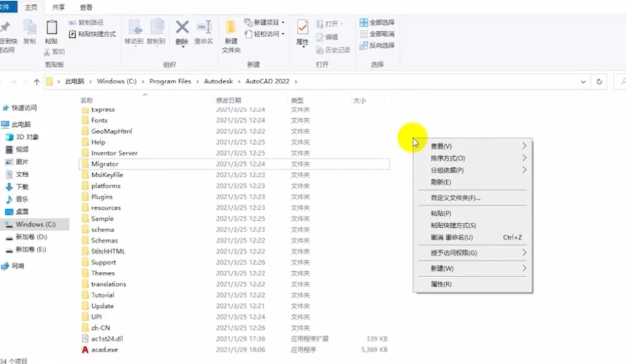The width and height of the screenshot is (626, 364).
Task: Click 此电脑 in the address path
Action: 74,82
